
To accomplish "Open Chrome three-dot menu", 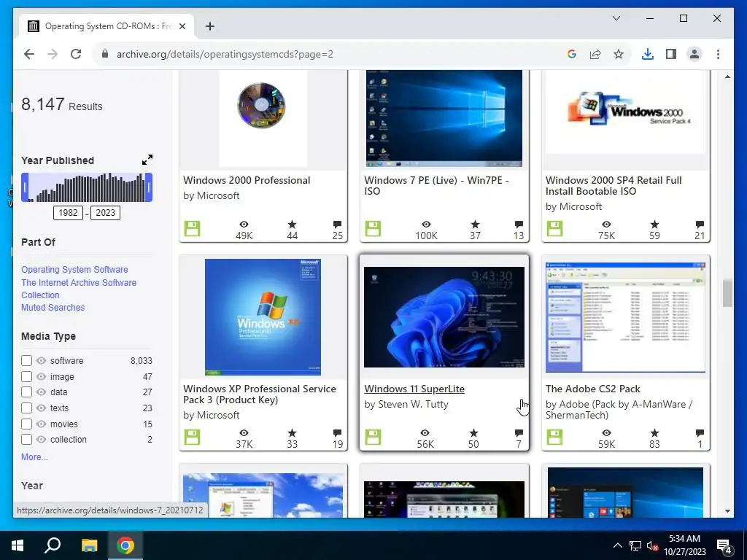I will pyautogui.click(x=718, y=54).
